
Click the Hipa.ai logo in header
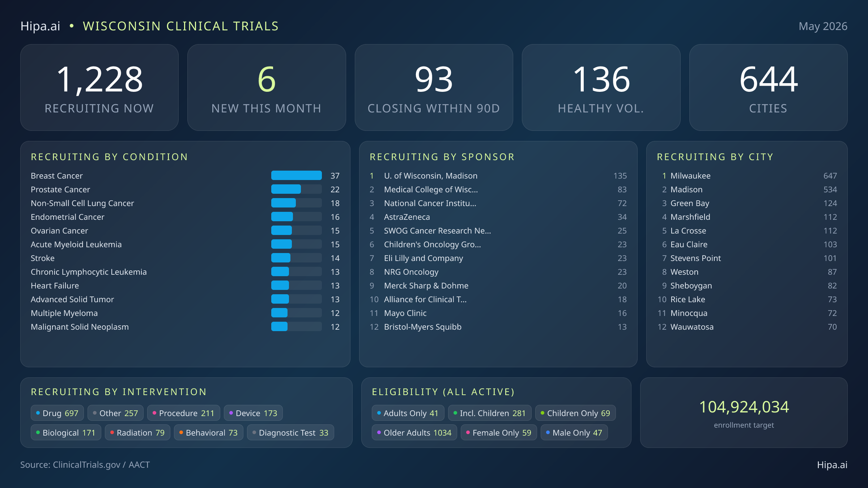(41, 26)
